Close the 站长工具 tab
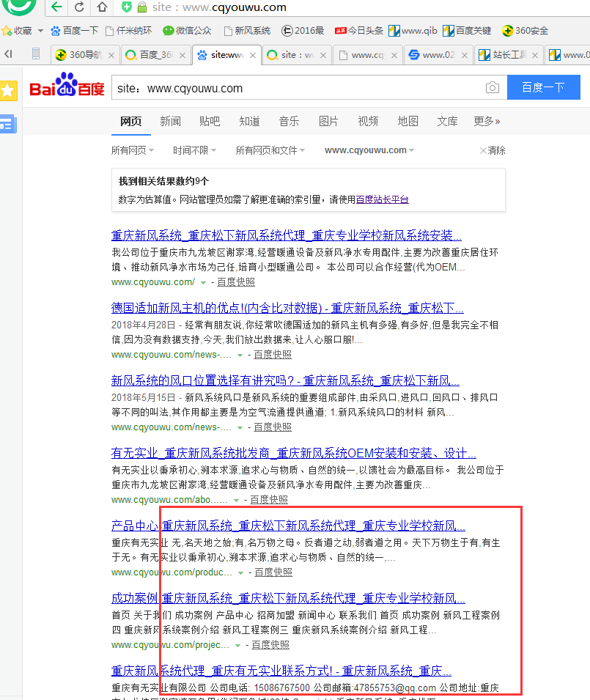The image size is (590, 700). [x=535, y=56]
